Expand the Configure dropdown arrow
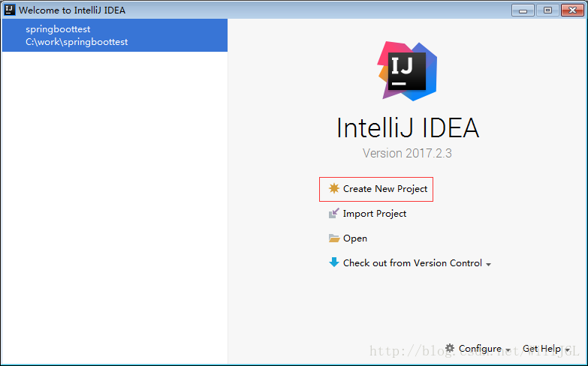 508,350
